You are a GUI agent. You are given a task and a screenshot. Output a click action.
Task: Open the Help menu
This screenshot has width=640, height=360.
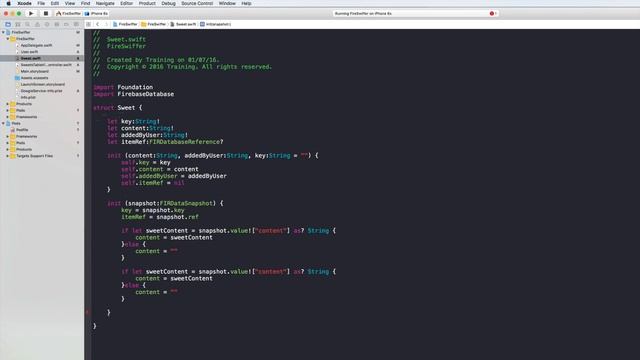tap(246, 3)
